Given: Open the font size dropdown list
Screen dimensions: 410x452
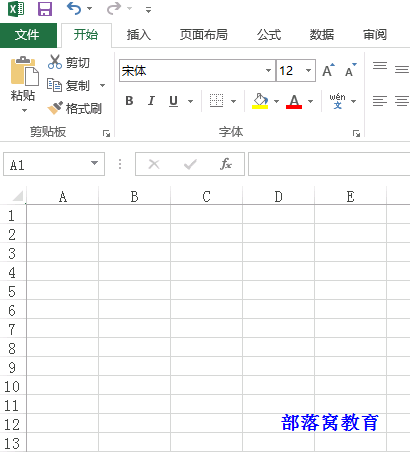Looking at the screenshot, I should click(x=308, y=71).
